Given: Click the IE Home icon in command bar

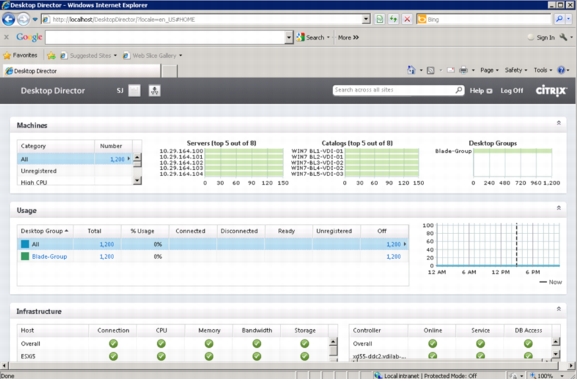Looking at the screenshot, I should 411,70.
